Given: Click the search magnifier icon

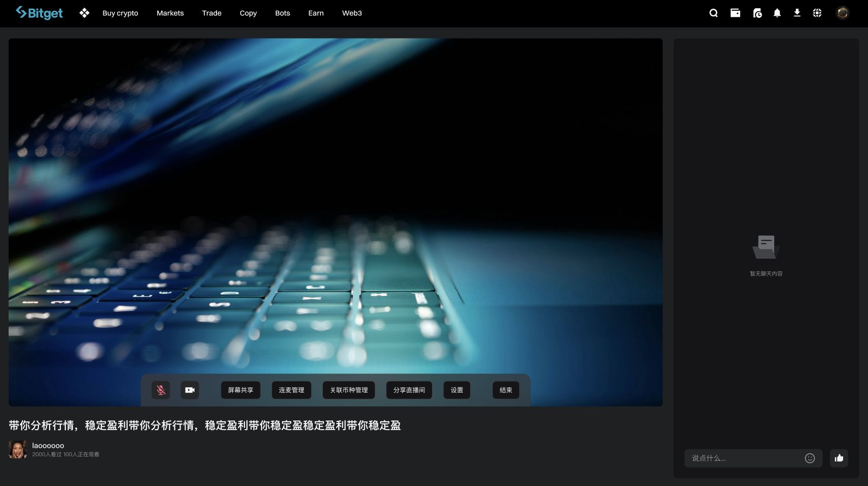Looking at the screenshot, I should pyautogui.click(x=713, y=13).
